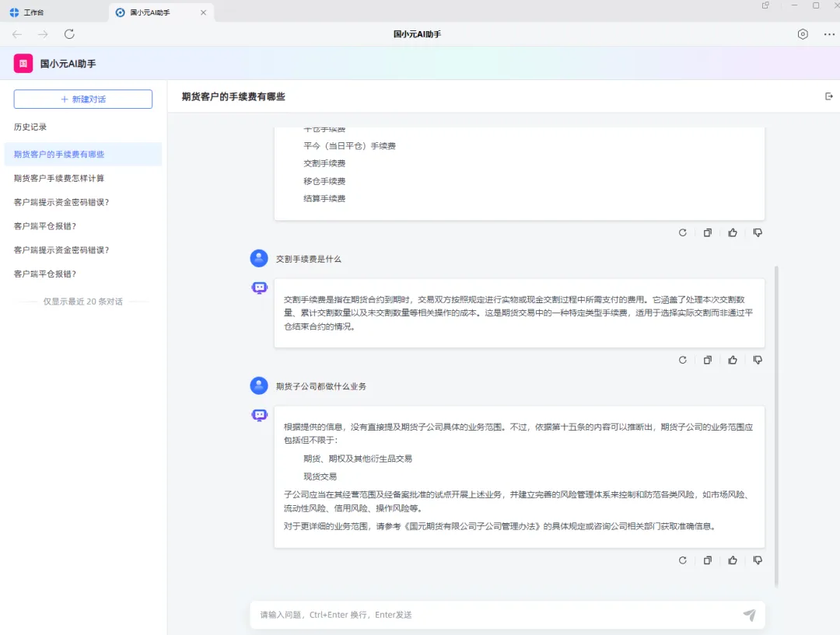
Task: Copy the 交割手续费 answer text
Action: coord(708,360)
